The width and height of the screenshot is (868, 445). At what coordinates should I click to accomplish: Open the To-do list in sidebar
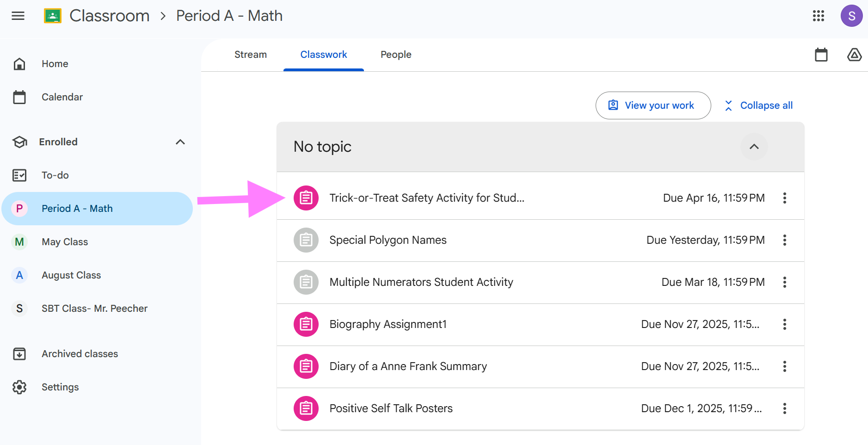[55, 175]
